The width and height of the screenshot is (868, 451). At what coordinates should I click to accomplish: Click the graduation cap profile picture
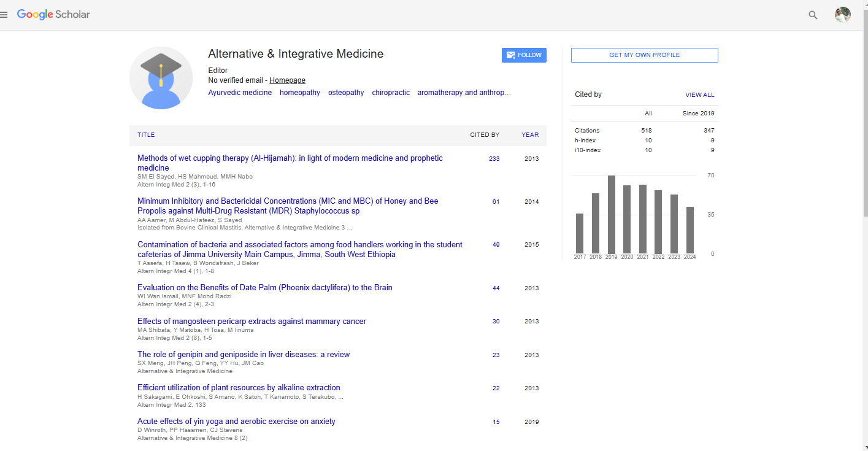coord(161,78)
